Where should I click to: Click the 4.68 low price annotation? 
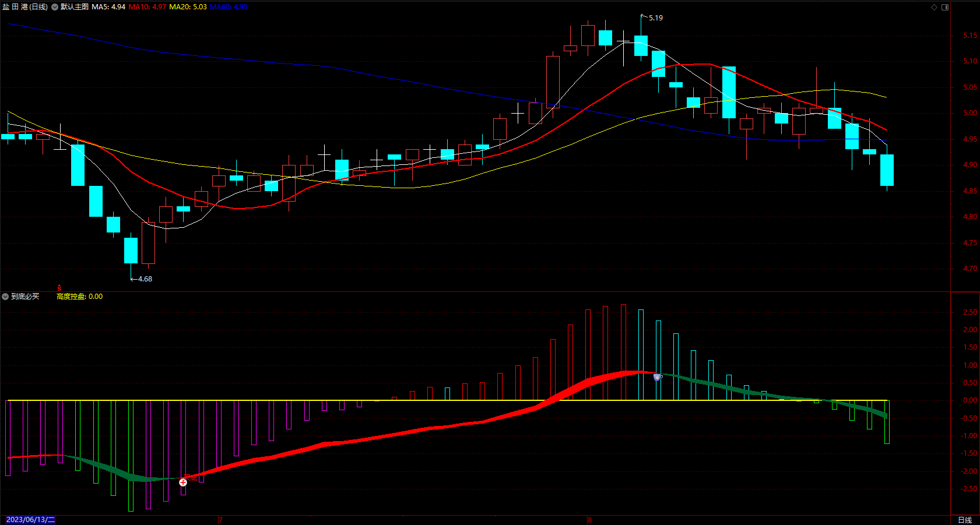(145, 279)
